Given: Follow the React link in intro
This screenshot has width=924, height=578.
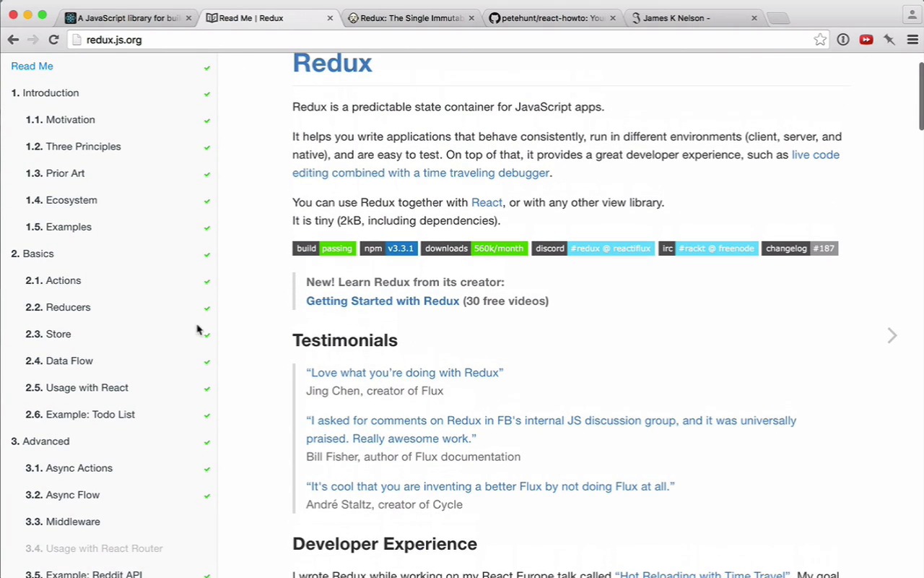Looking at the screenshot, I should [487, 202].
